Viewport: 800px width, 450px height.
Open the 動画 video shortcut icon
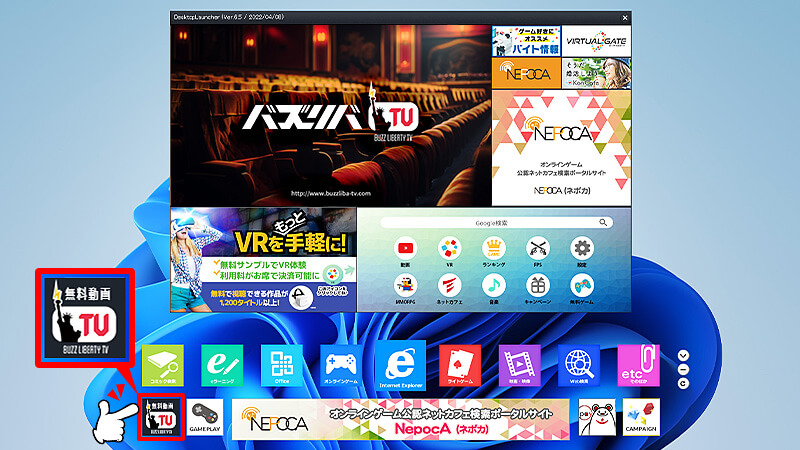pos(406,248)
